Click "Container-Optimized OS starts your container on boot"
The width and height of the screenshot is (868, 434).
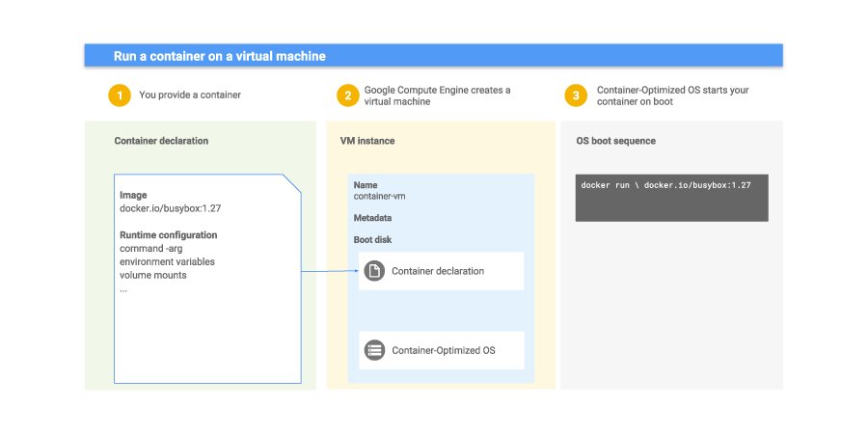(x=672, y=95)
